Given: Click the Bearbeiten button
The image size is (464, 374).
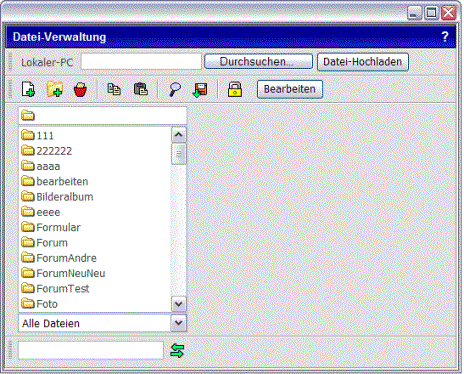Looking at the screenshot, I should (x=290, y=89).
